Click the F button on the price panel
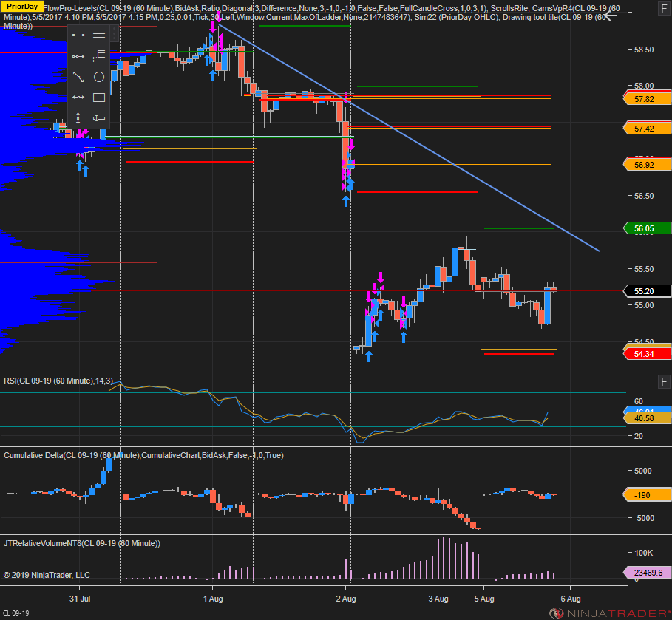Image resolution: width=672 pixels, height=620 pixels. point(664,9)
